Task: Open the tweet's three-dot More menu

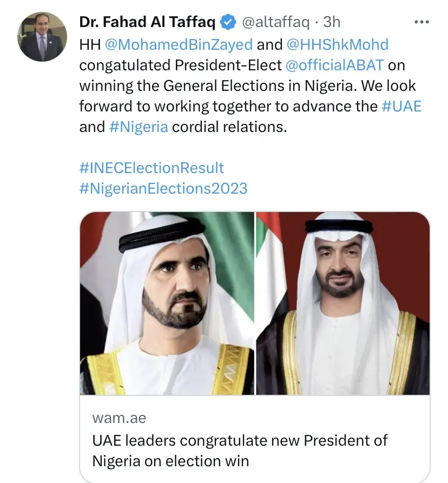Action: pos(421,22)
